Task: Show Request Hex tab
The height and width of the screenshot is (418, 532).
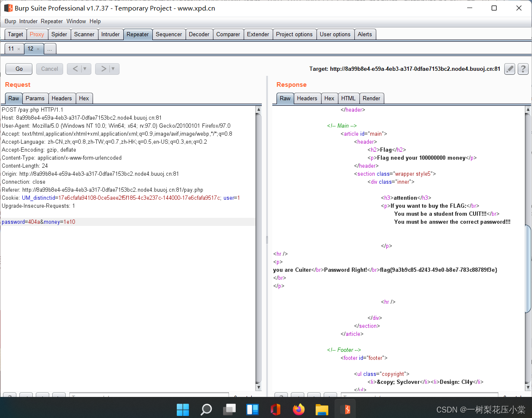Action: [x=84, y=99]
